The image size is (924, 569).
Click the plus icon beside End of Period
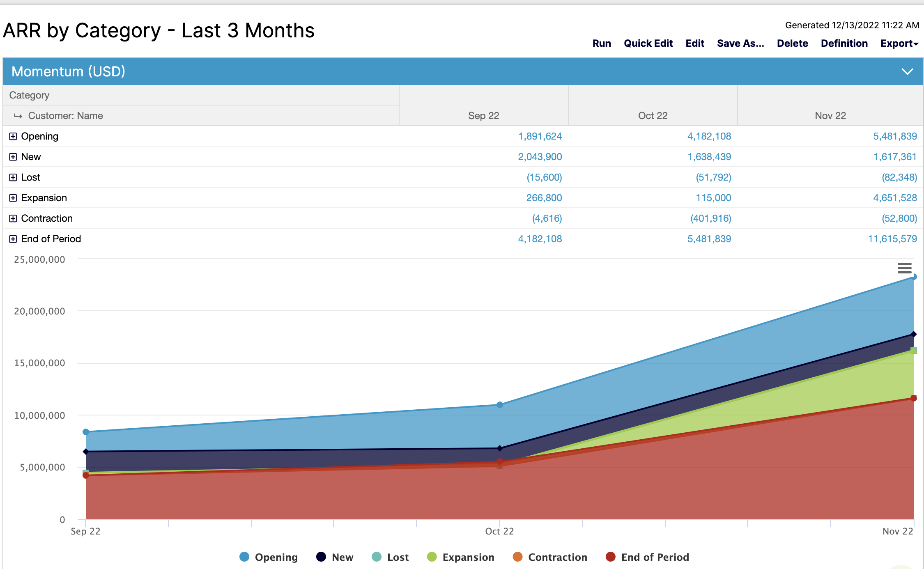(x=13, y=239)
